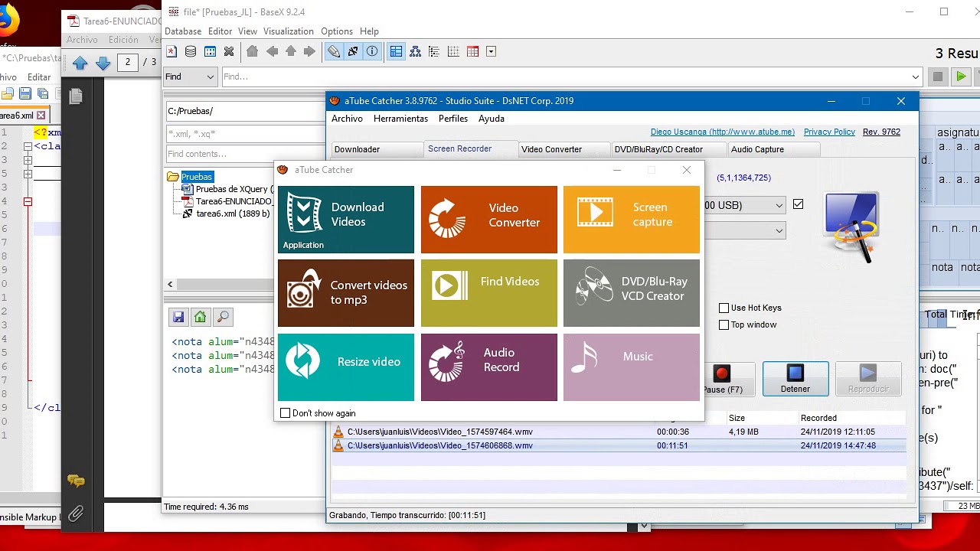Screen dimensions: 980x551
Task: Toggle BaseX Editor pencil icon
Action: (334, 51)
